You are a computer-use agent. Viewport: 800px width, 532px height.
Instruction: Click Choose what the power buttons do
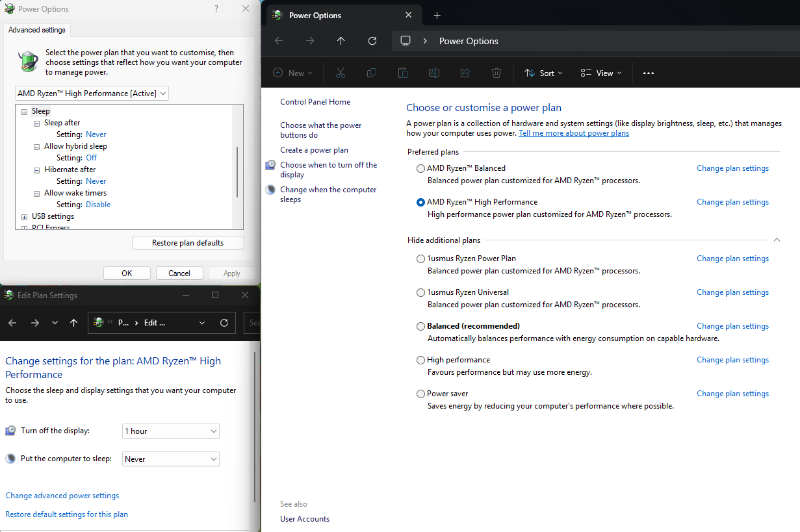coord(321,130)
